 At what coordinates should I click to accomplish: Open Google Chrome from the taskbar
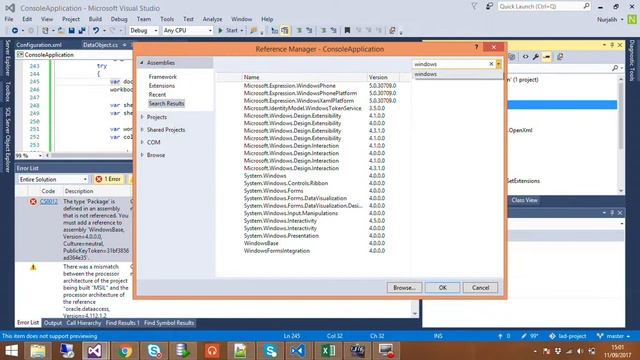tap(126, 351)
